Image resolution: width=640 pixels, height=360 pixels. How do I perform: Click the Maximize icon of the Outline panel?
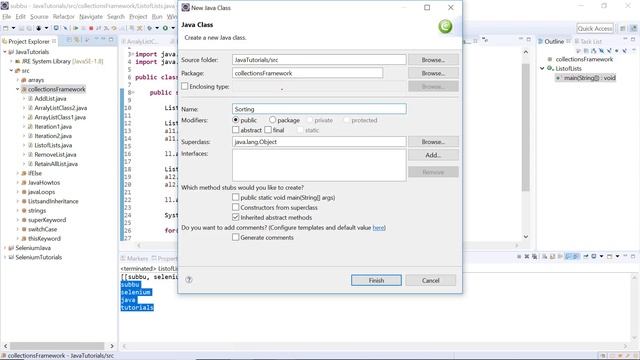(633, 39)
